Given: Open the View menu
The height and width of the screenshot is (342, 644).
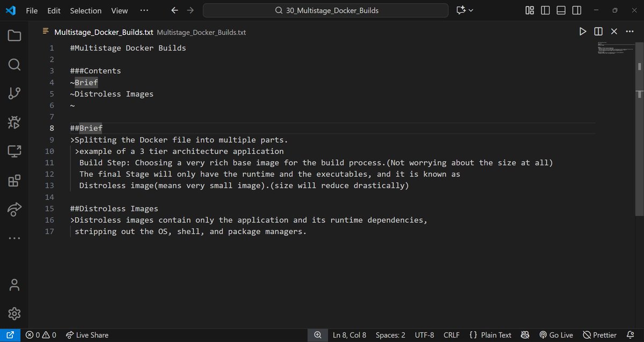Looking at the screenshot, I should click(120, 10).
